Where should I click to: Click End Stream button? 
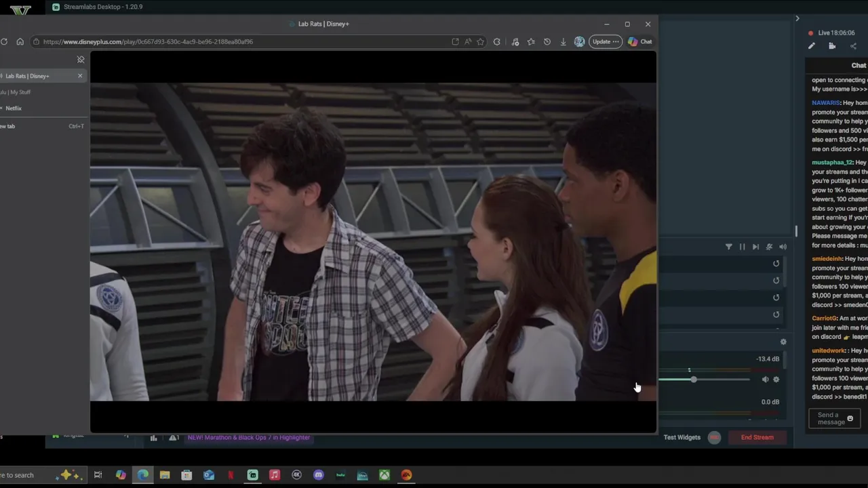[757, 437]
